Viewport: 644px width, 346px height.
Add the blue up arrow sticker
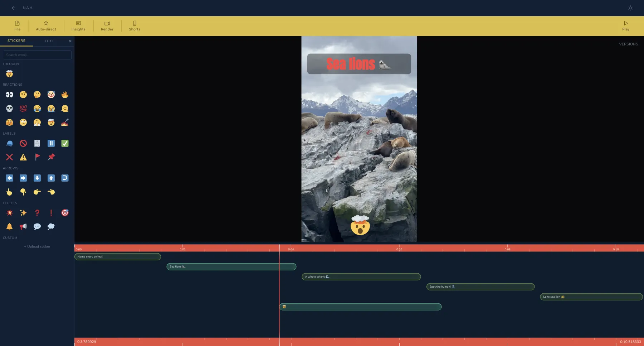click(51, 178)
